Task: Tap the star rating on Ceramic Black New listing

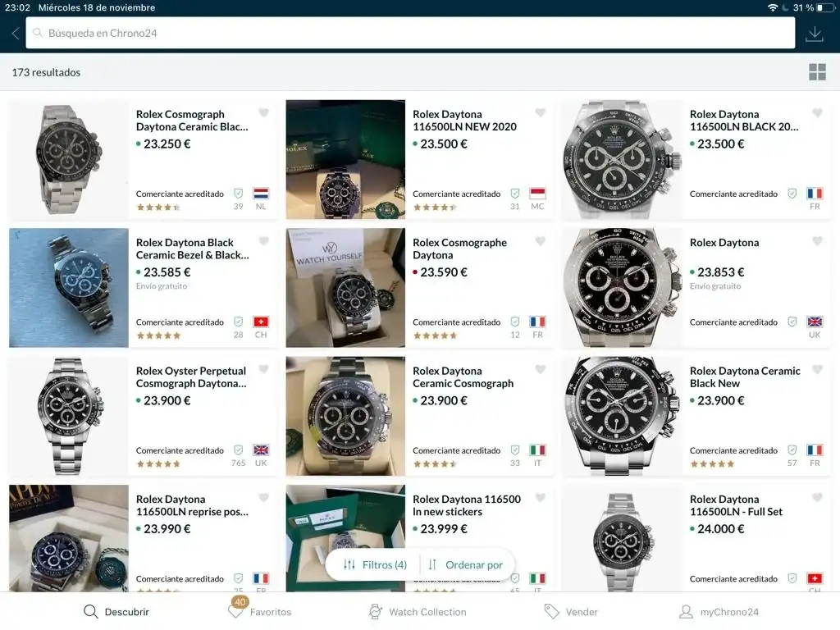Action: 712,464
